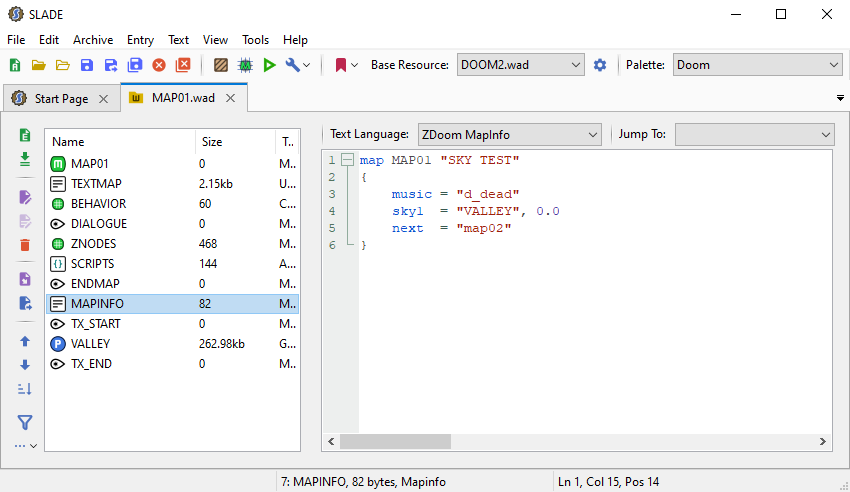Image resolution: width=850 pixels, height=492 pixels.
Task: Open an archive file via folder icon
Action: [x=38, y=66]
